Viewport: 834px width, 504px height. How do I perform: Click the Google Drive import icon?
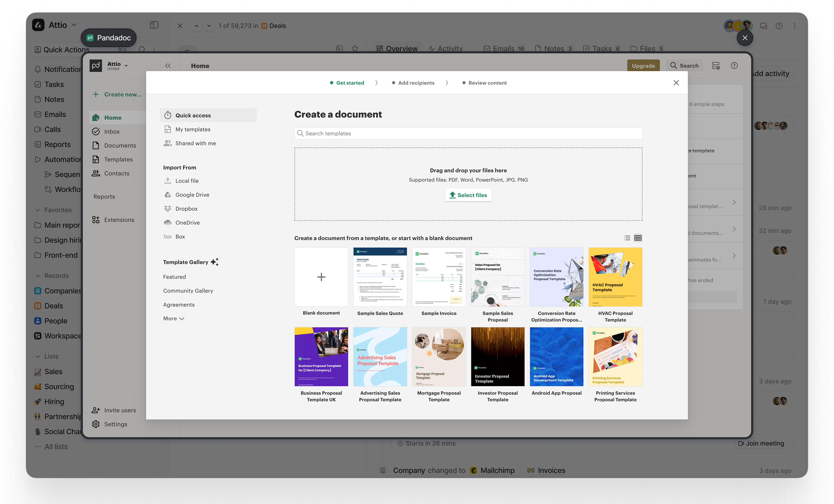click(167, 195)
